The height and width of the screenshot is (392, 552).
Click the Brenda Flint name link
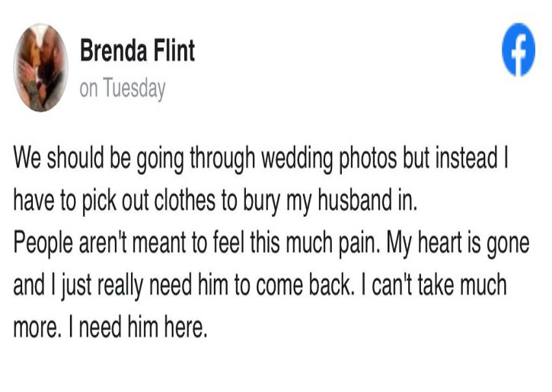[138, 52]
